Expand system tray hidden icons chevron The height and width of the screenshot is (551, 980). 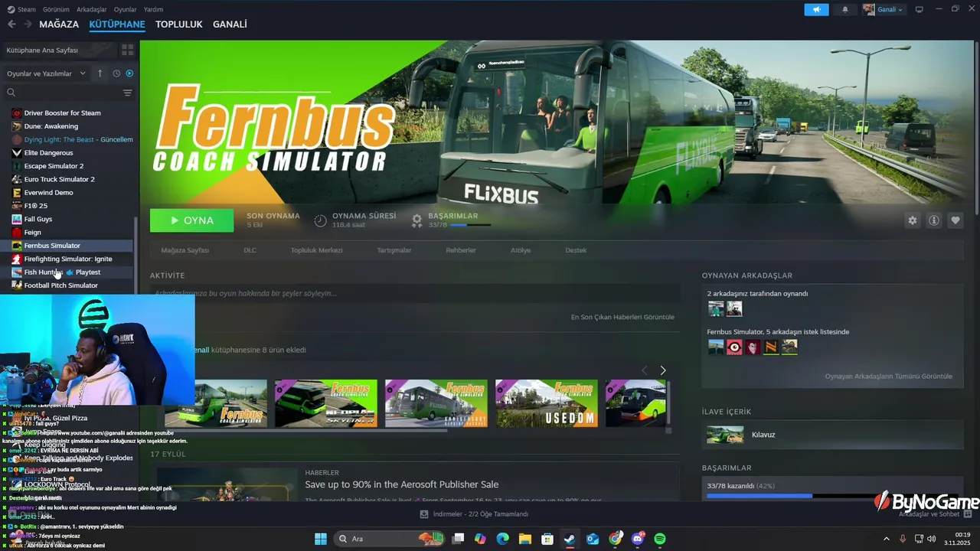coord(887,539)
